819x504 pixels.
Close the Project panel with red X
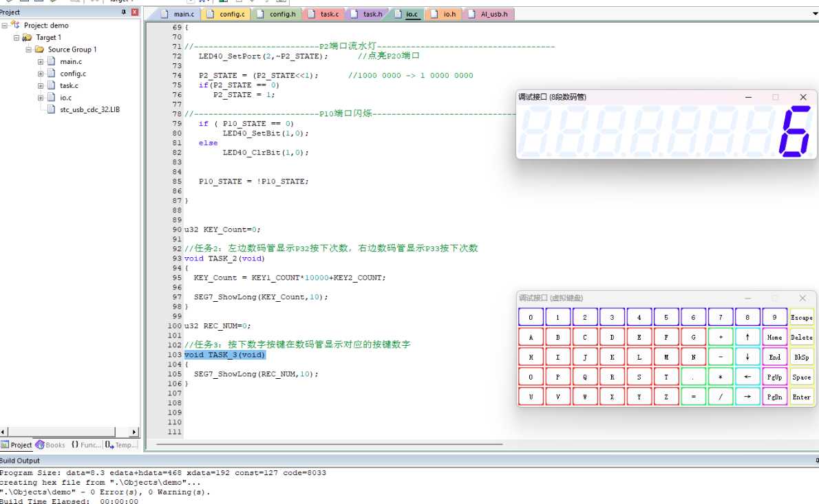coord(135,12)
